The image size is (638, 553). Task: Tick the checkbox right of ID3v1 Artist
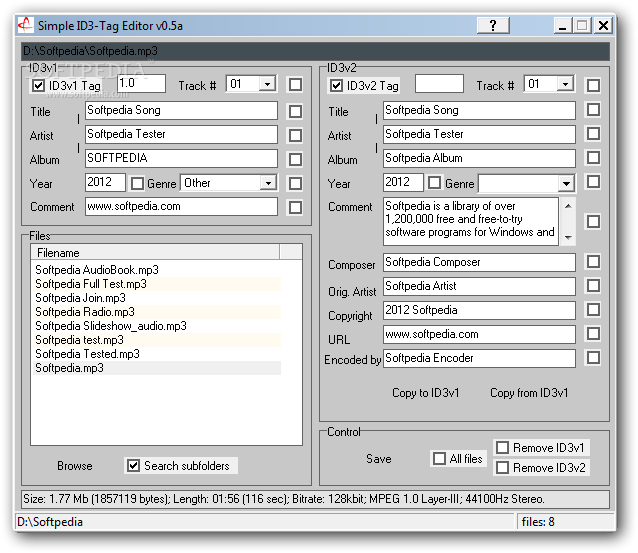[295, 135]
